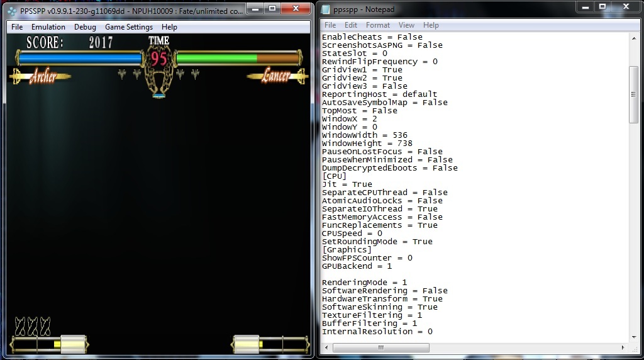The width and height of the screenshot is (644, 360).
Task: Place cursor on the "GPUBackend = 1" line
Action: click(x=357, y=266)
